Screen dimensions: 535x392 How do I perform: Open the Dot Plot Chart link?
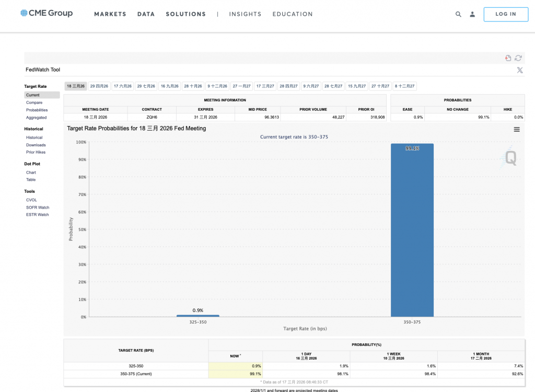(31, 172)
